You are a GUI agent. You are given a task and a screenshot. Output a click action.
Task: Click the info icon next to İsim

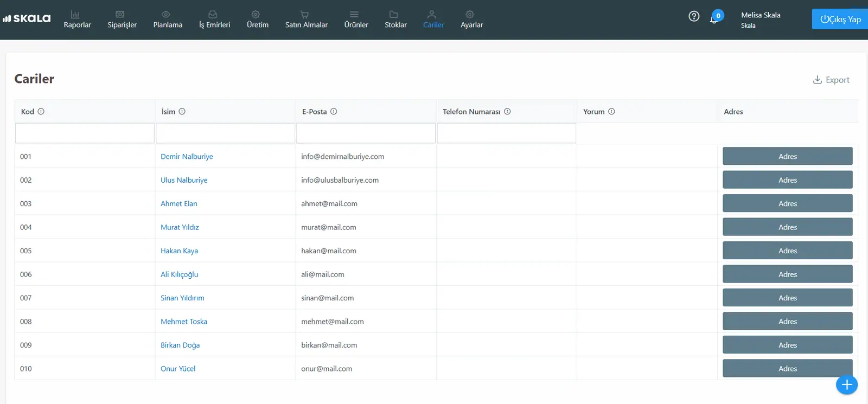[182, 112]
